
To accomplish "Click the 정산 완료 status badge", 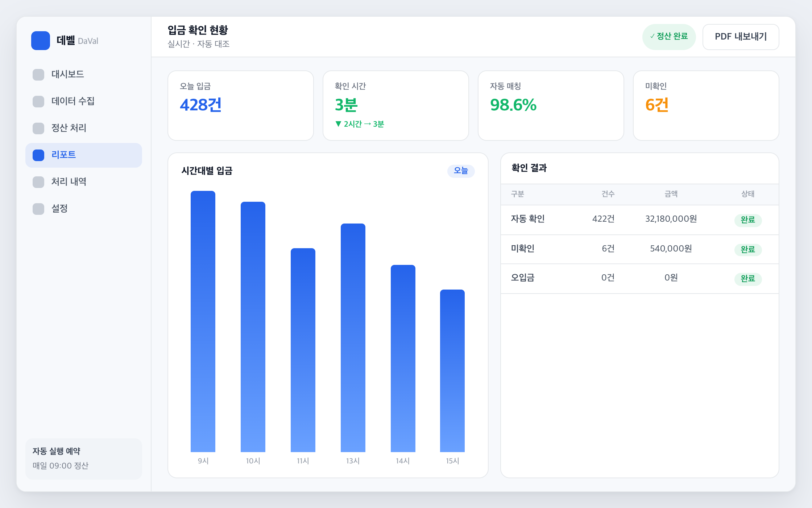I will pyautogui.click(x=669, y=37).
